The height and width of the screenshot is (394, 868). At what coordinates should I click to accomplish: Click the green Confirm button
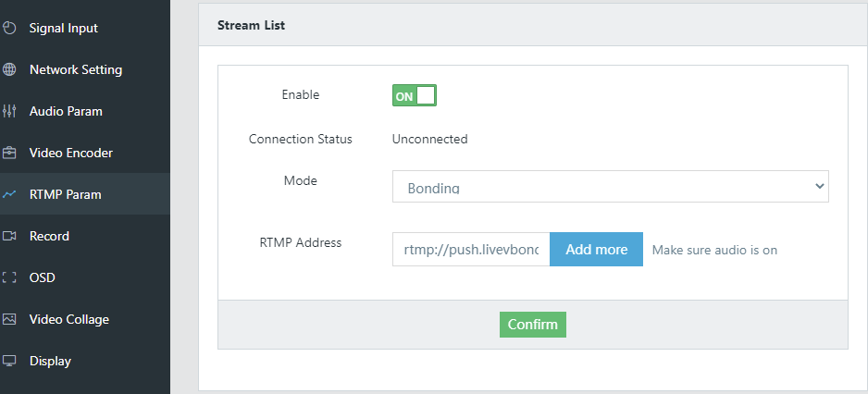[x=532, y=325]
